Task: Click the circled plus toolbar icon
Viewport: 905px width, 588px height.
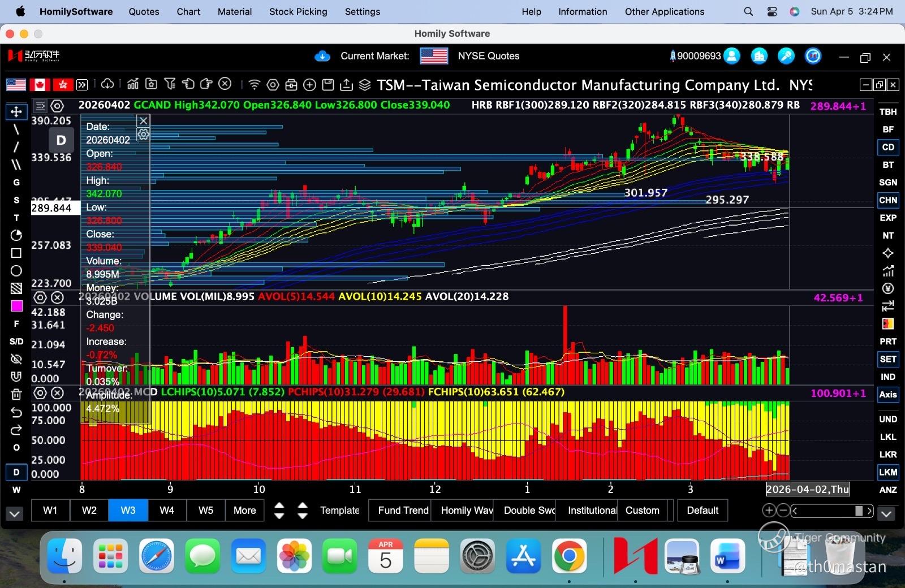Action: [x=309, y=85]
